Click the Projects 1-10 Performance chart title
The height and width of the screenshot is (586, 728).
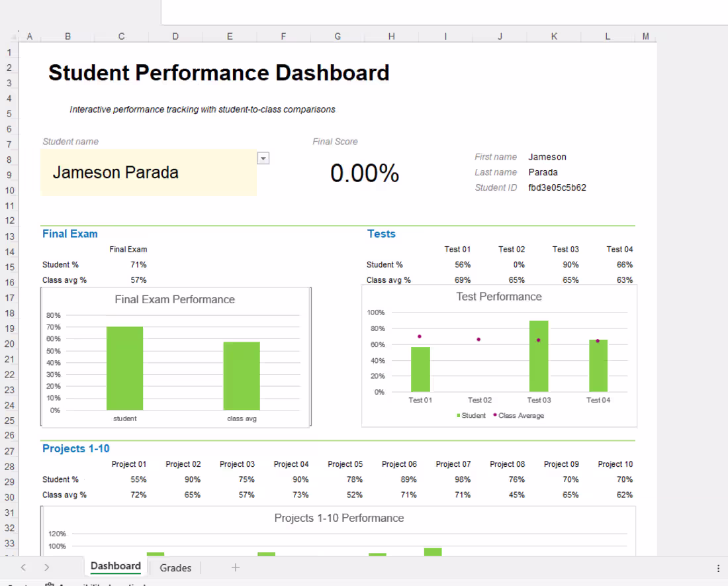click(x=339, y=518)
